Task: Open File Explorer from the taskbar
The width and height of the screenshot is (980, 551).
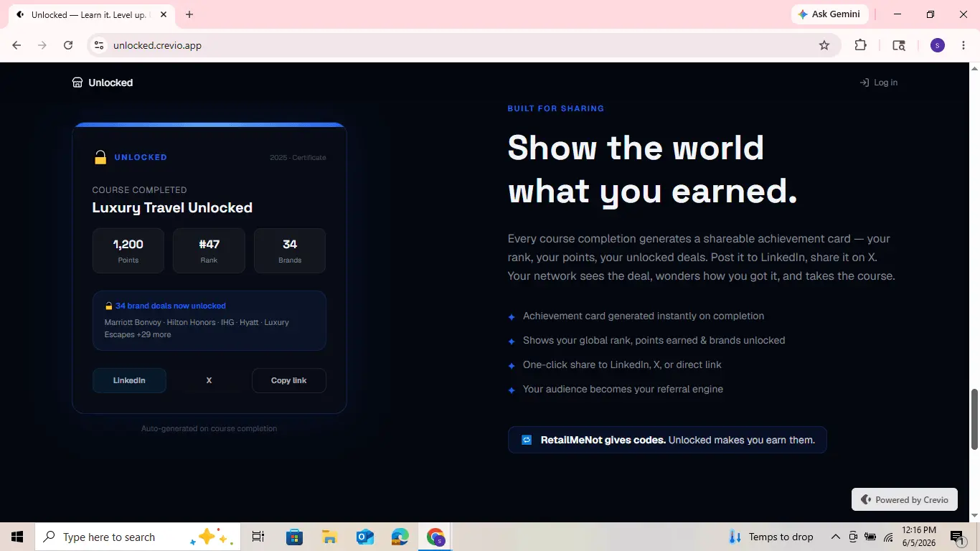Action: (329, 537)
